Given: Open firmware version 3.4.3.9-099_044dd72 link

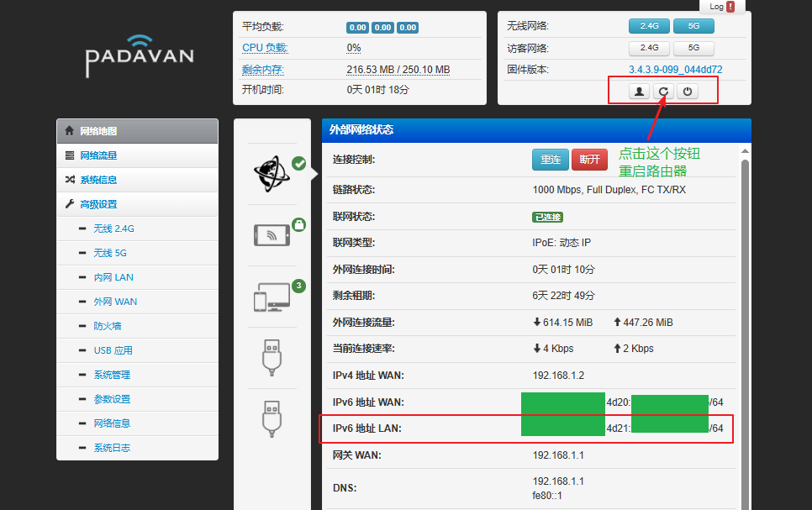Looking at the screenshot, I should pos(675,70).
